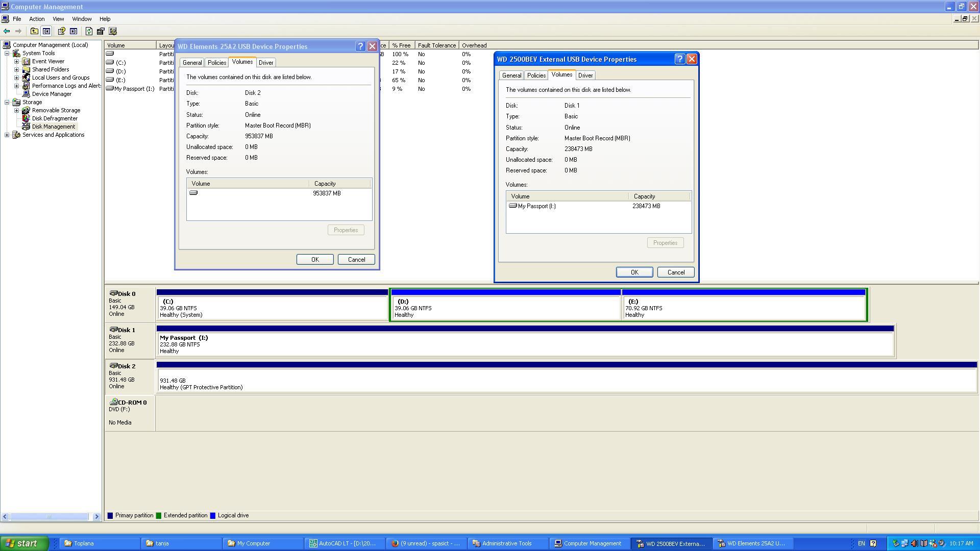
Task: Select Disk Management in the tree
Action: [x=54, y=127]
